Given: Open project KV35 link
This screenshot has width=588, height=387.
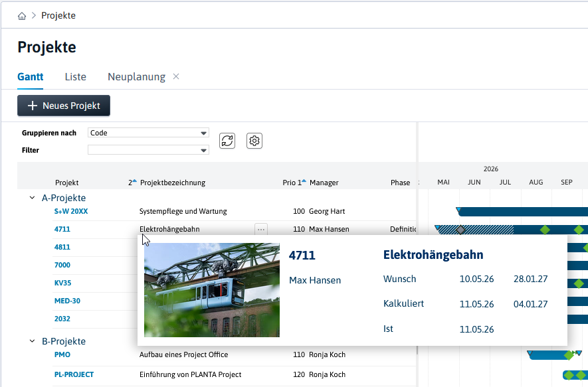Looking at the screenshot, I should 62,283.
